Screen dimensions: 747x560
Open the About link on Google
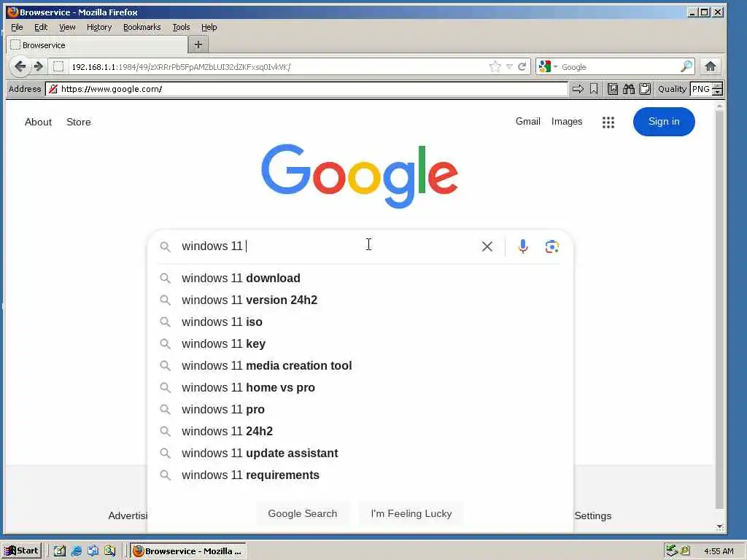pos(38,122)
